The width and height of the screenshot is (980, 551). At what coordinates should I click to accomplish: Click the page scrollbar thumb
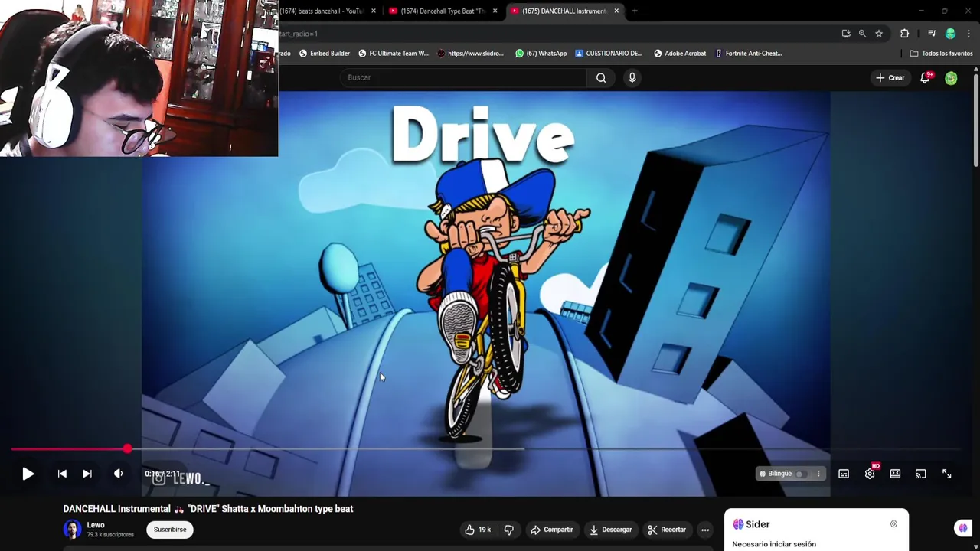click(x=976, y=119)
